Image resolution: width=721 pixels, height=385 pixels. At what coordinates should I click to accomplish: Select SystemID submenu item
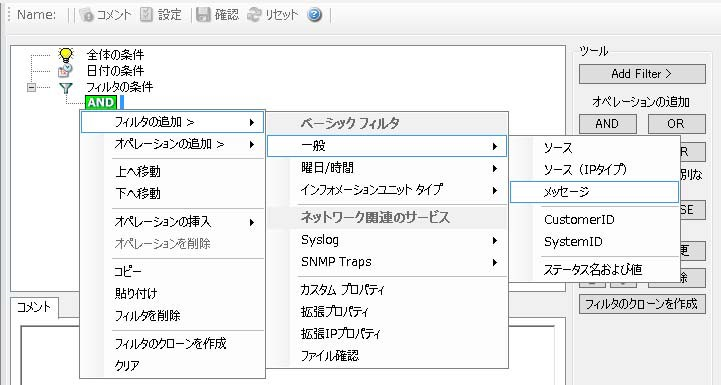(x=595, y=242)
